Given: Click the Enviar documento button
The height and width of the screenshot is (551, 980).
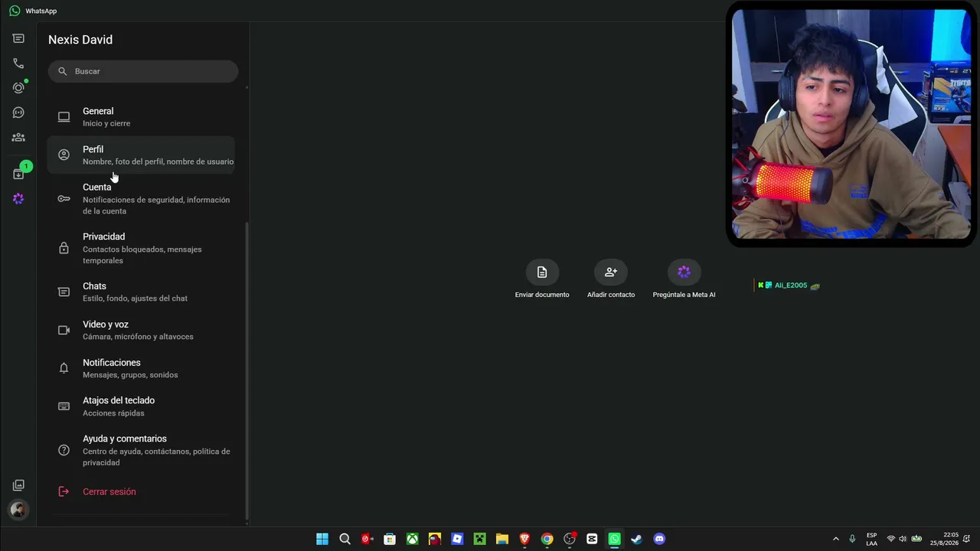Looking at the screenshot, I should (x=542, y=279).
